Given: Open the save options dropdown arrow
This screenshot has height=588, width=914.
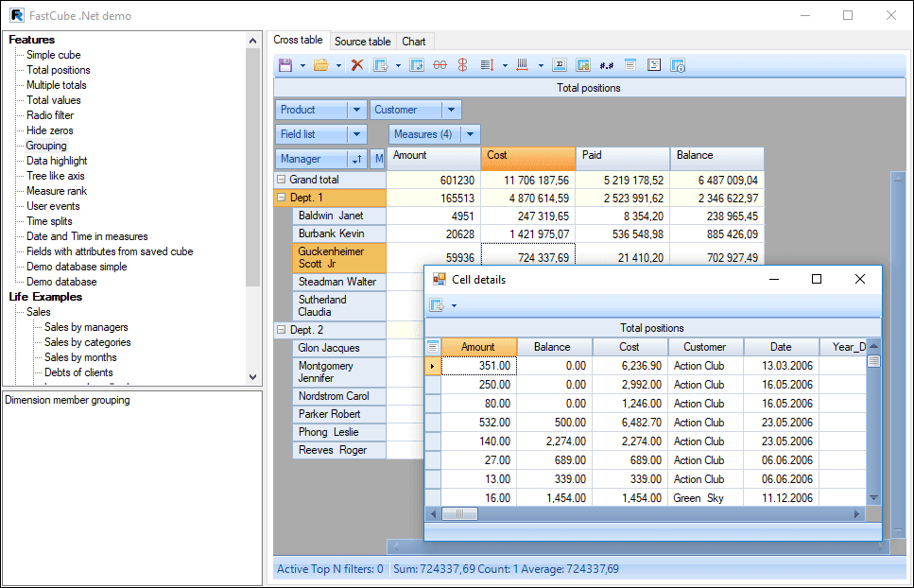Looking at the screenshot, I should point(302,66).
